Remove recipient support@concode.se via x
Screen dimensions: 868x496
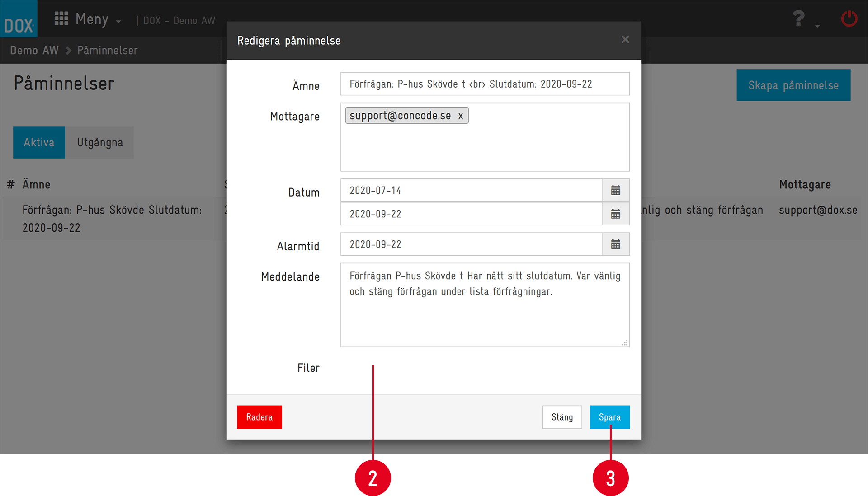point(460,116)
